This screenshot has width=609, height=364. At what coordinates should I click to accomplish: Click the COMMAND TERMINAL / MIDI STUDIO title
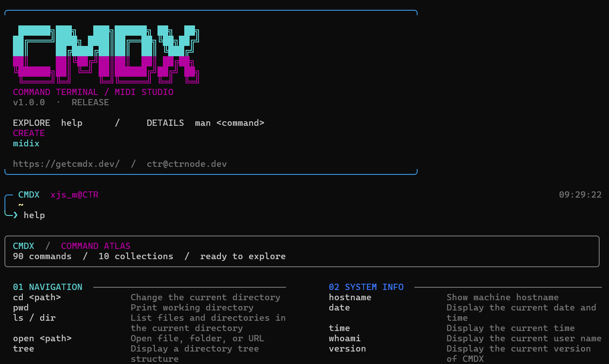point(93,92)
